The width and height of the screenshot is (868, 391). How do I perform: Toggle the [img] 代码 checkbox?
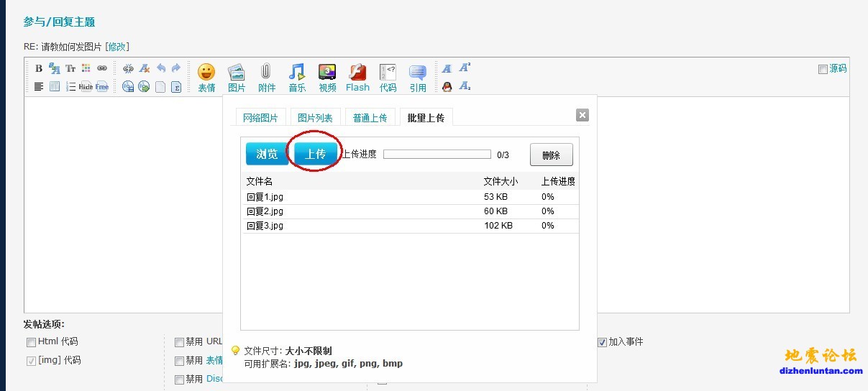[31, 361]
